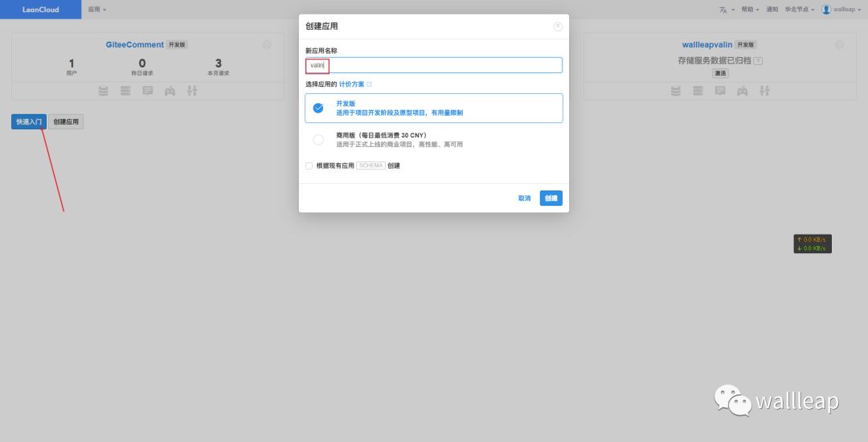
Task: Click 开发版 badge beside wallleapvalin
Action: coord(746,45)
